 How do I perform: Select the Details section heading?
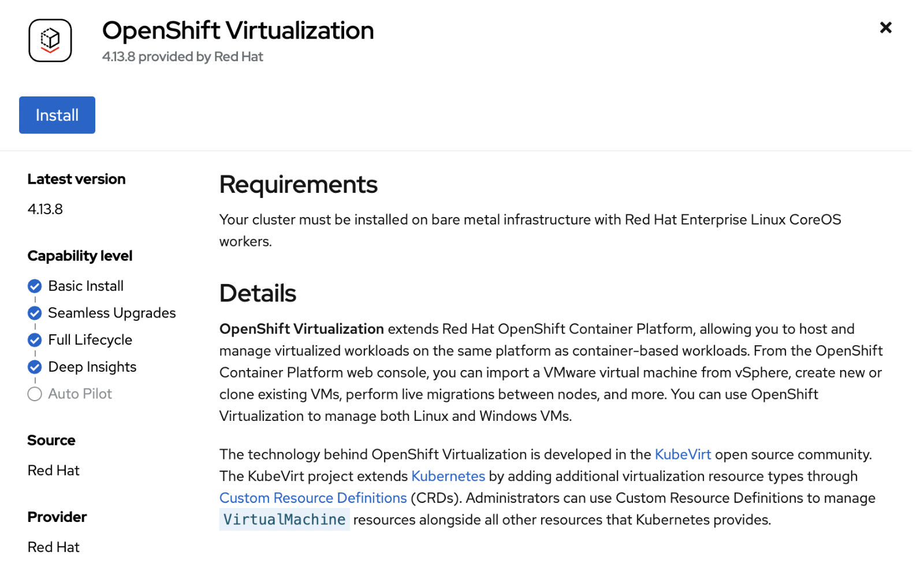point(258,293)
